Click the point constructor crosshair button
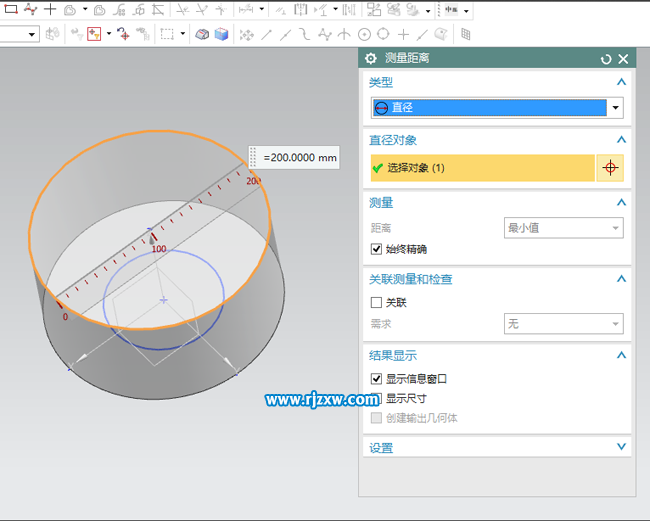This screenshot has height=521, width=650. click(609, 168)
